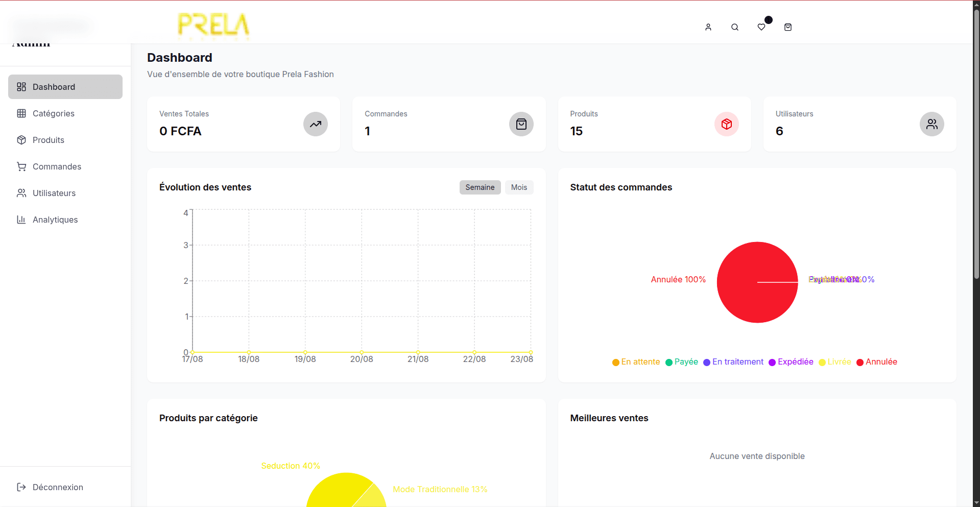Navigate to Commandes in sidebar
This screenshot has width=980, height=507.
tap(65, 166)
